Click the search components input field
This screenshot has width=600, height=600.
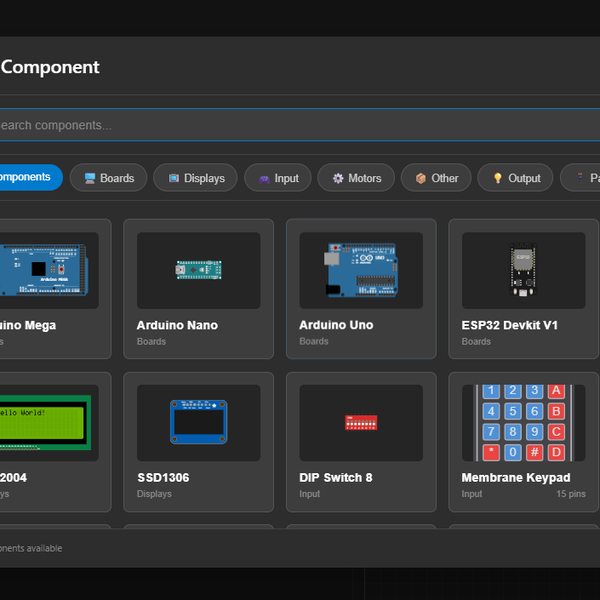[300, 125]
